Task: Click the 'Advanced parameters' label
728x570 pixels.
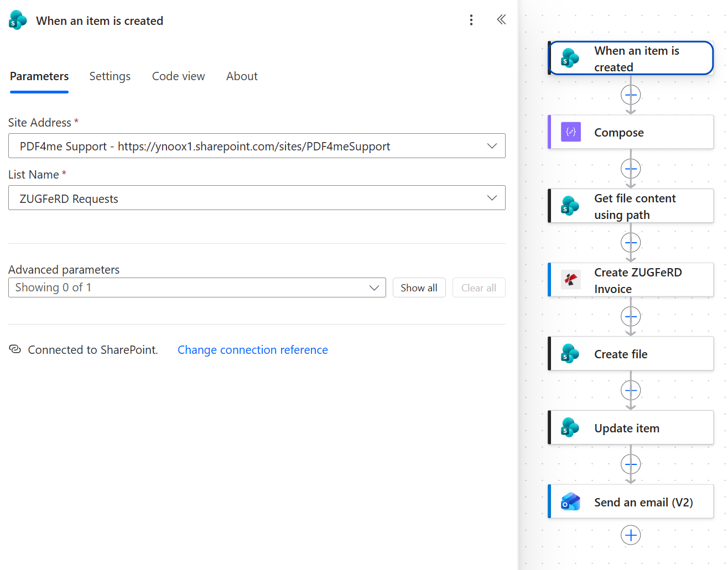Action: (64, 269)
